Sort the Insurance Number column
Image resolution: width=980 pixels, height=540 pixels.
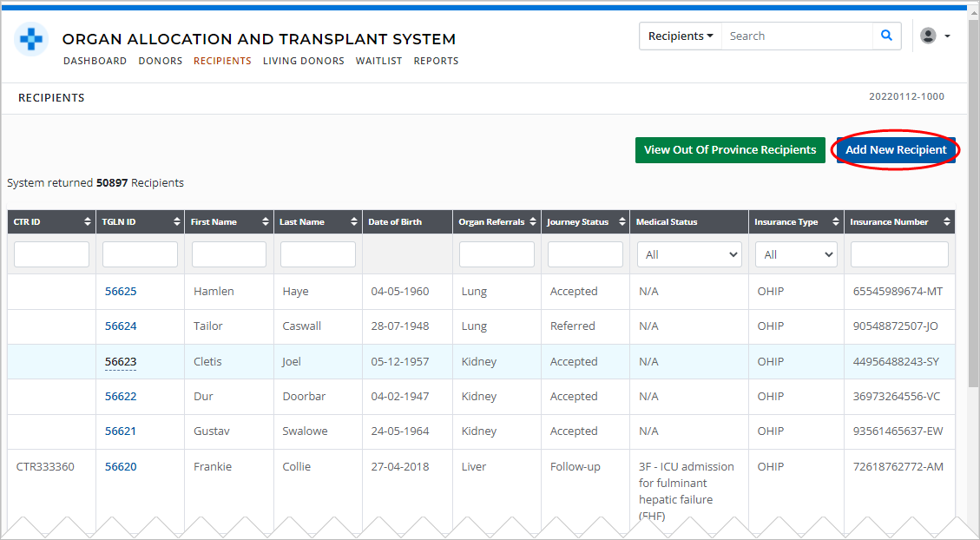click(x=946, y=221)
